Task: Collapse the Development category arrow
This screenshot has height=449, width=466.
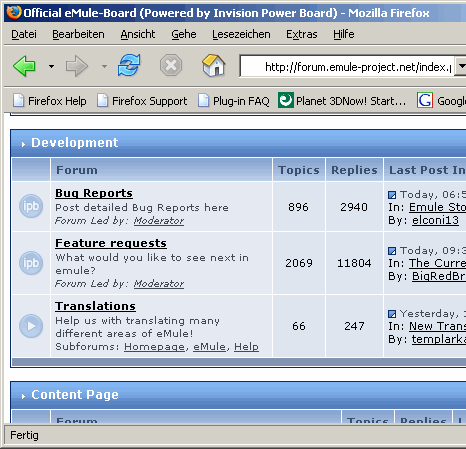Action: [23, 144]
